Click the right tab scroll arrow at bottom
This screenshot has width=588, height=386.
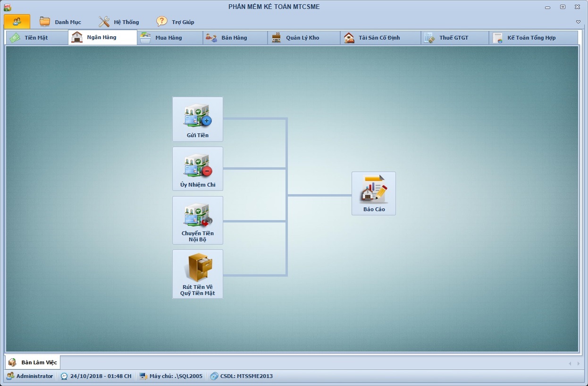point(580,363)
